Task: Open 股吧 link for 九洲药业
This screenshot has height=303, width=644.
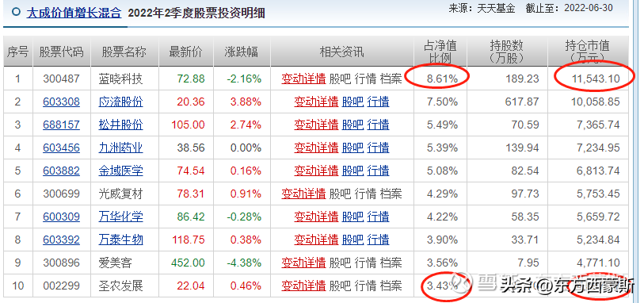Action: tap(352, 148)
